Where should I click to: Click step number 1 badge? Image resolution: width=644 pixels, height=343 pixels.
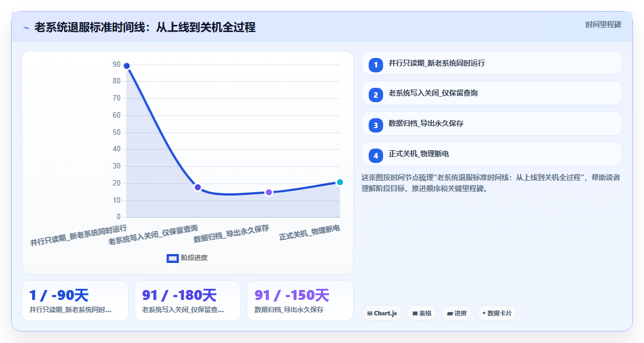click(x=375, y=65)
